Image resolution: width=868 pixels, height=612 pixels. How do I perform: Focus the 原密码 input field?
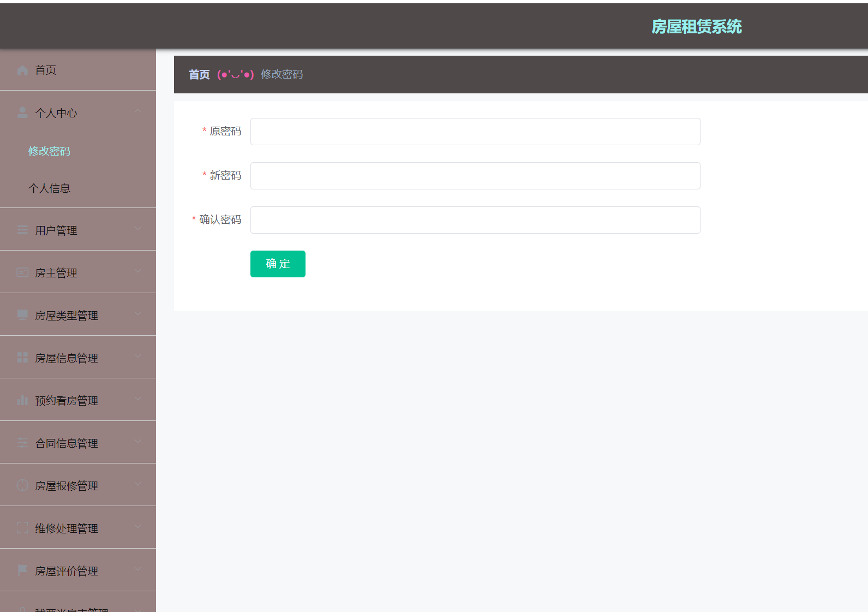475,132
